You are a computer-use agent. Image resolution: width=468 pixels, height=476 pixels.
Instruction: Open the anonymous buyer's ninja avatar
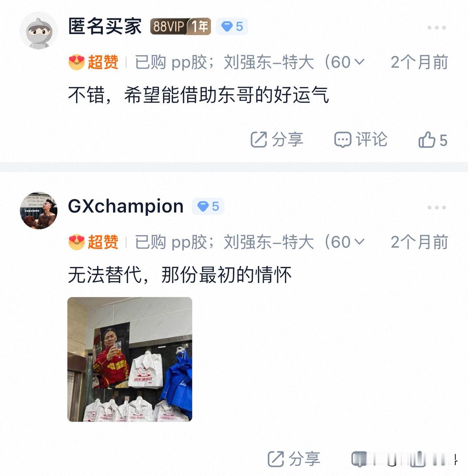(x=38, y=31)
